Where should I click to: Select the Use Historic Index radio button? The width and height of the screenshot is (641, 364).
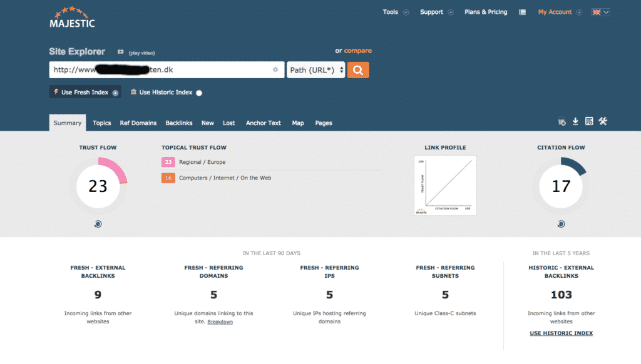tap(199, 93)
